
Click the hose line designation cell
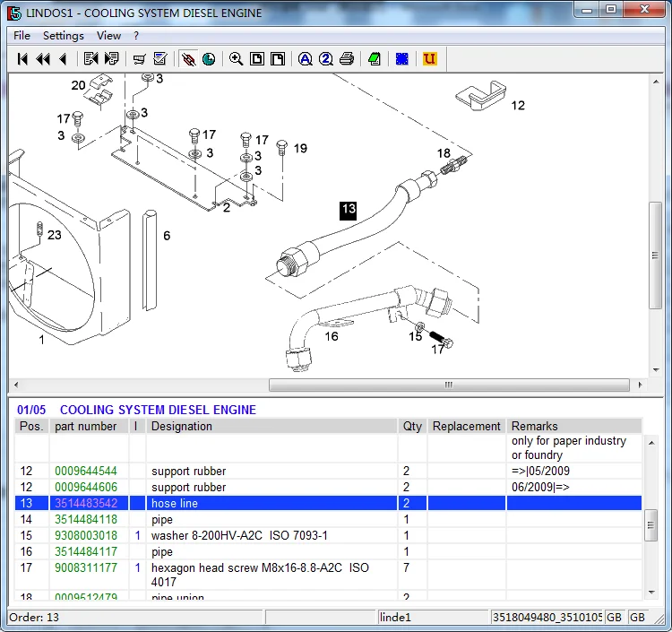271,503
